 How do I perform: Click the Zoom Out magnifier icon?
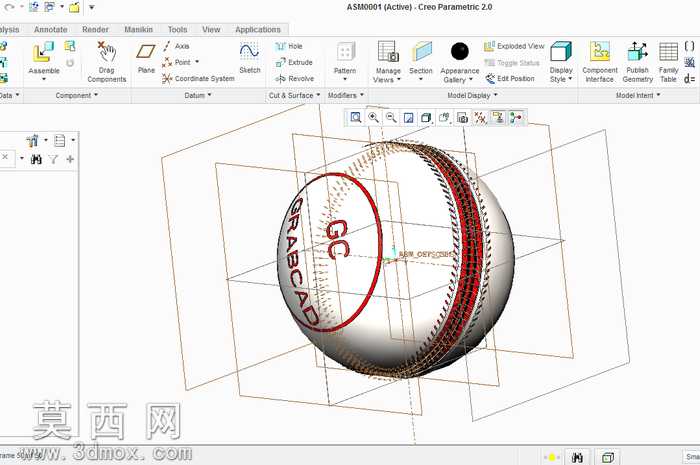(x=391, y=117)
